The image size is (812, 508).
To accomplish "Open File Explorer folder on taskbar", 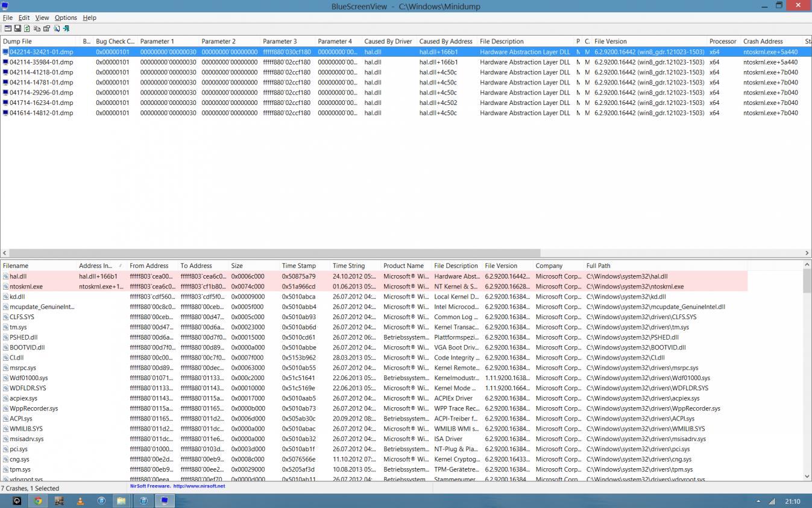I will click(121, 501).
